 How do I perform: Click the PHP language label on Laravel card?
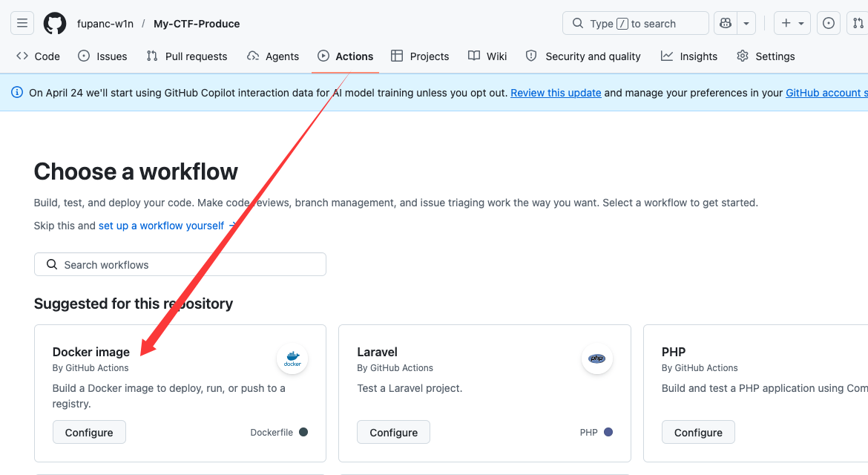tap(588, 433)
